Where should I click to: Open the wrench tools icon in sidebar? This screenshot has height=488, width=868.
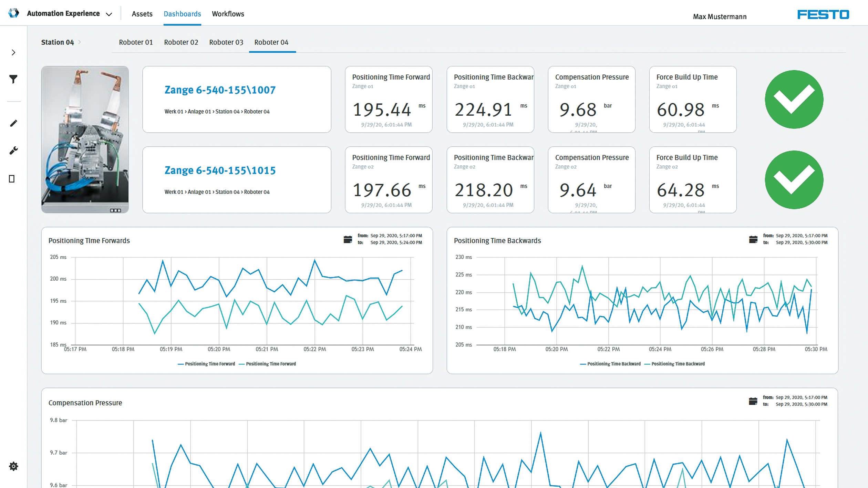(13, 150)
